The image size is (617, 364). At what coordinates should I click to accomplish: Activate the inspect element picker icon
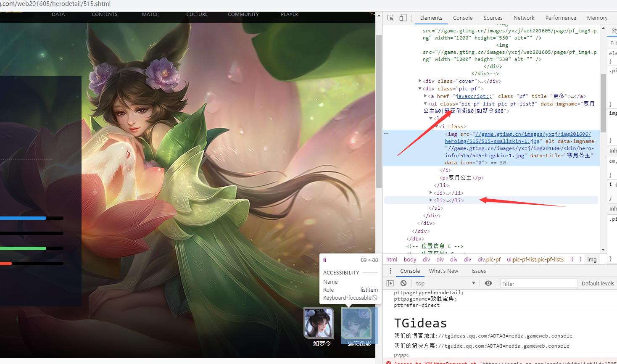point(390,18)
